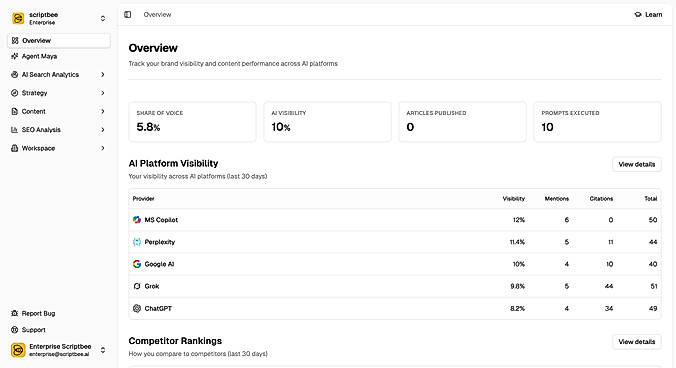Click the Competitor Rankings heading
This screenshot has height=368, width=676.
[175, 341]
